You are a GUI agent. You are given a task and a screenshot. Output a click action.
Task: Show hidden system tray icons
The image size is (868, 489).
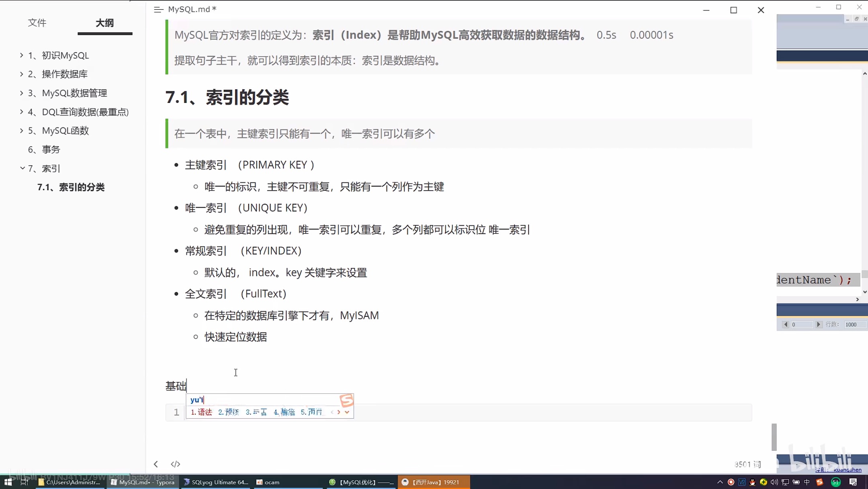tap(720, 482)
